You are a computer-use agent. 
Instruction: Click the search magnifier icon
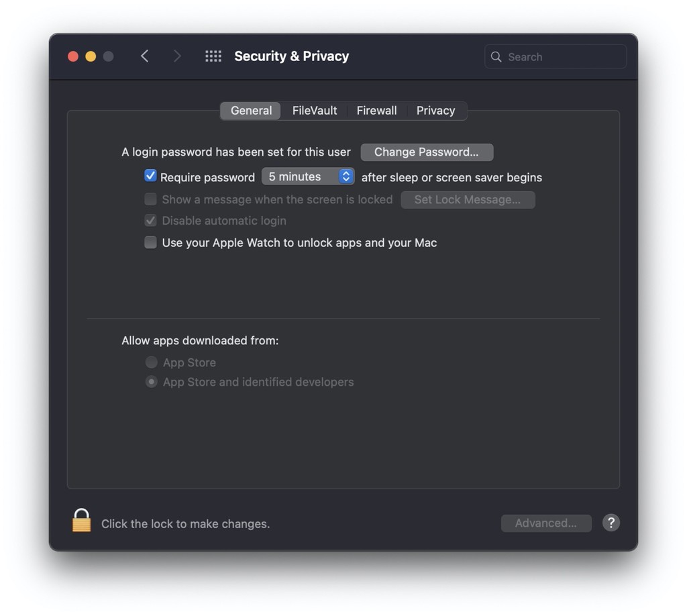click(496, 56)
